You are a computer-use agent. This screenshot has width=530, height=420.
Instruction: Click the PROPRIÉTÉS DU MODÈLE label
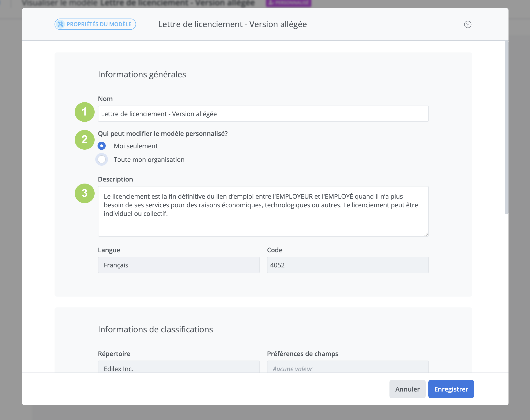[99, 24]
